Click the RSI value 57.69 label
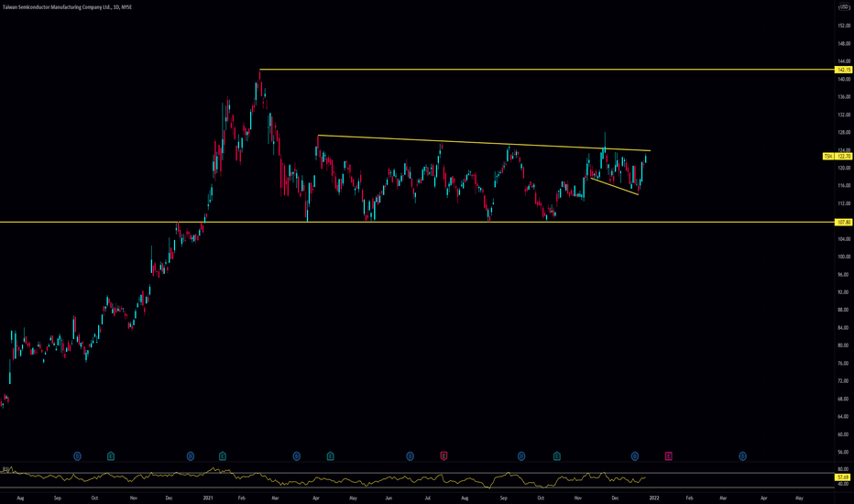 [x=844, y=477]
